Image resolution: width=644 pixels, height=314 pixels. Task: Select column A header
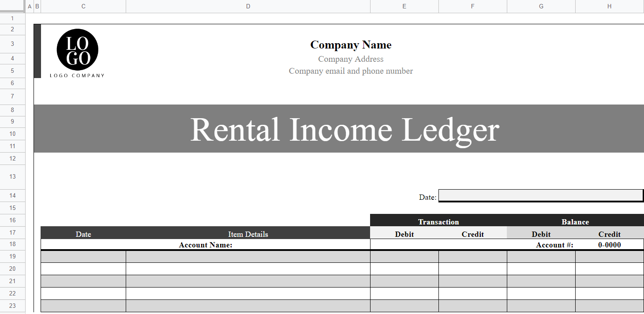(x=30, y=6)
